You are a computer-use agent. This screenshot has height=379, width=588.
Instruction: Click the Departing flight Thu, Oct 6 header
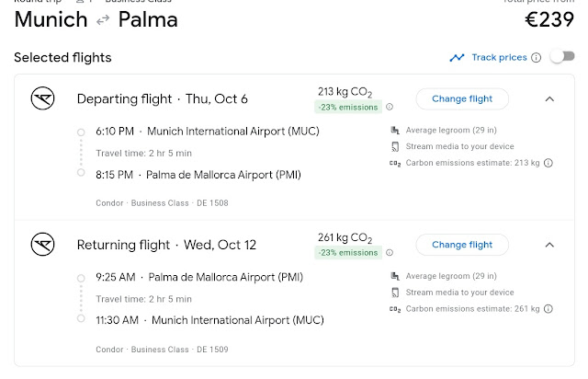[162, 99]
